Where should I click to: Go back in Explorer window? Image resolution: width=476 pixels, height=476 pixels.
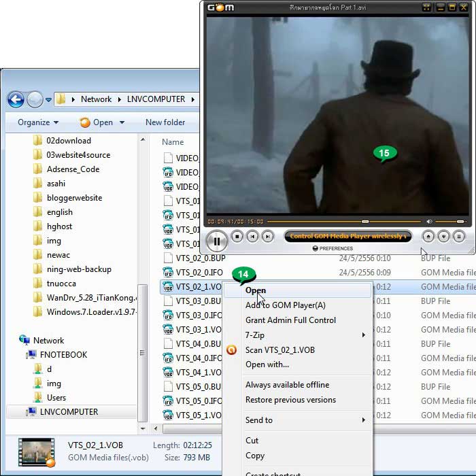[16, 99]
